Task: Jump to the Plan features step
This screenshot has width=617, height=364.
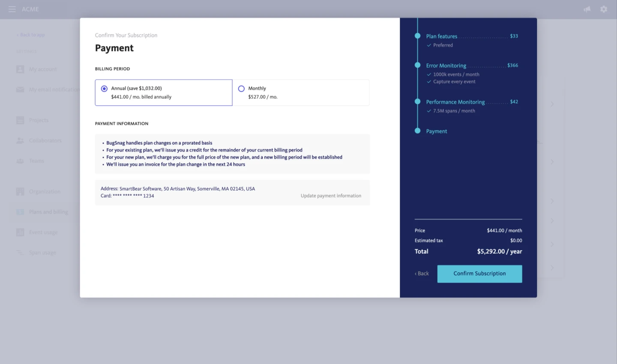Action: 441,36
